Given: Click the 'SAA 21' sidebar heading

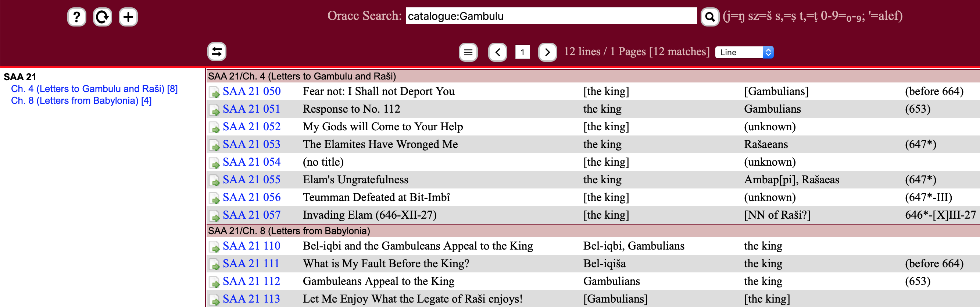Looking at the screenshot, I should coord(20,77).
